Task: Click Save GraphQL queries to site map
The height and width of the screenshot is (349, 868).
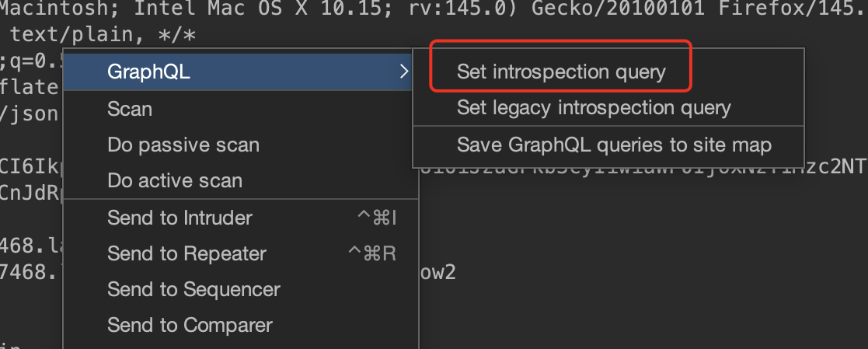Action: click(x=613, y=145)
